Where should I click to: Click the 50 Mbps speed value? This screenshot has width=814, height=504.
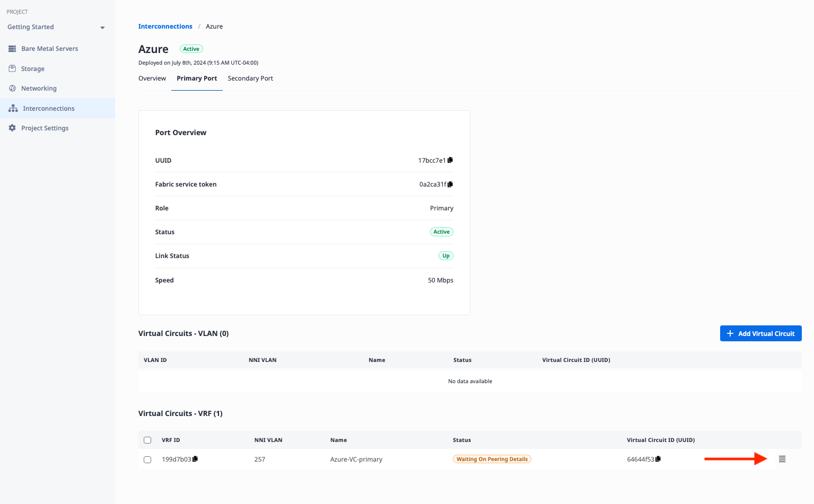[x=441, y=280]
